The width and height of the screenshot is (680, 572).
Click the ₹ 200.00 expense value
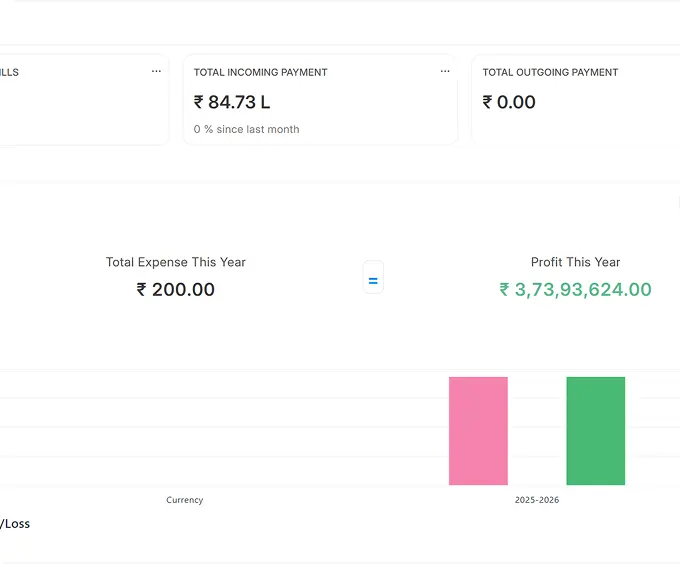tap(175, 290)
